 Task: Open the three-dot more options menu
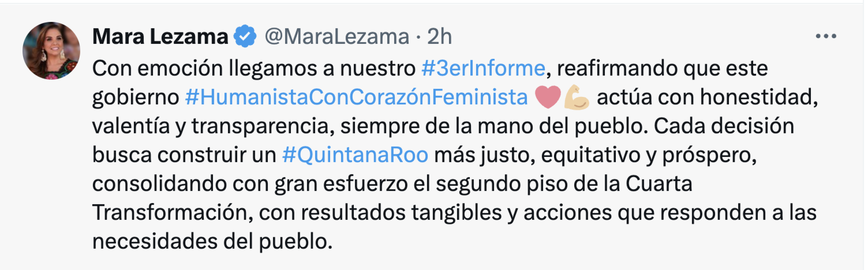click(826, 36)
